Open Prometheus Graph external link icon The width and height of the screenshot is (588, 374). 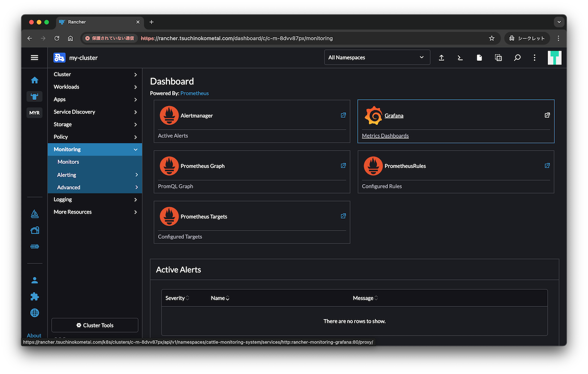(343, 166)
